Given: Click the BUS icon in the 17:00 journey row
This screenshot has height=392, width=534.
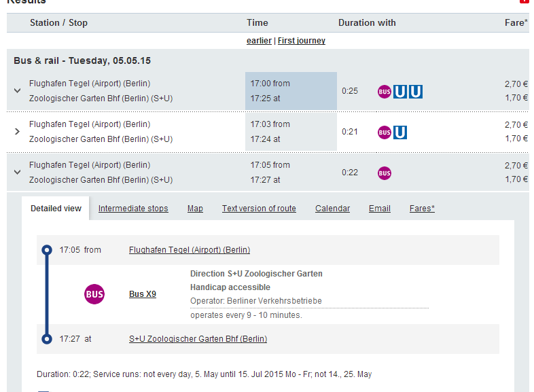Looking at the screenshot, I should point(385,91).
